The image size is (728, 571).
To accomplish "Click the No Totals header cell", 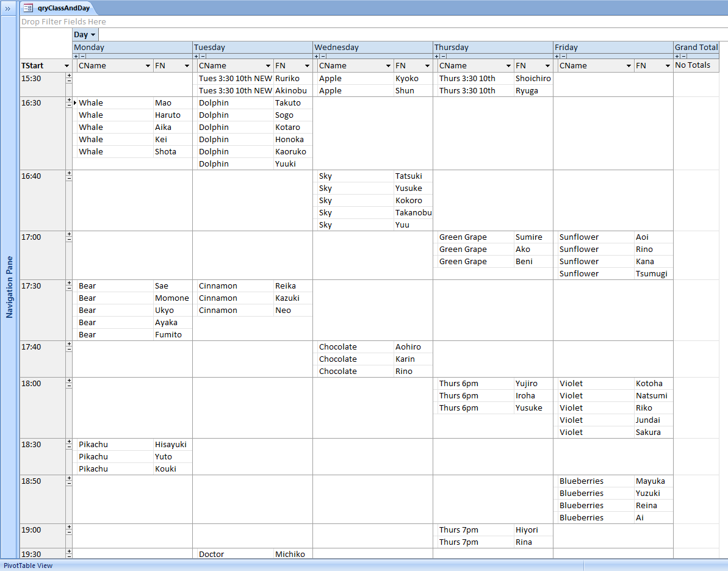I will coord(696,65).
